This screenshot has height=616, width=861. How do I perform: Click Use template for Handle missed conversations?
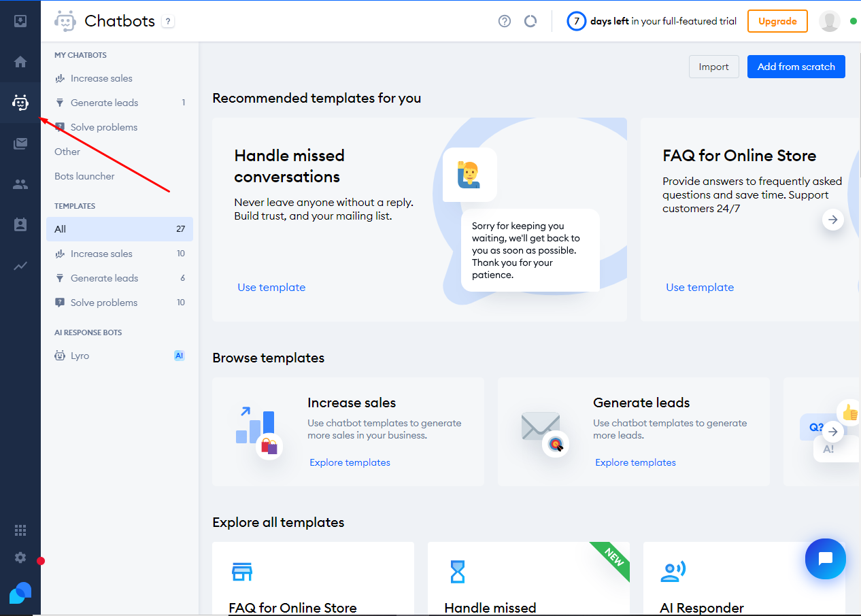click(x=271, y=287)
